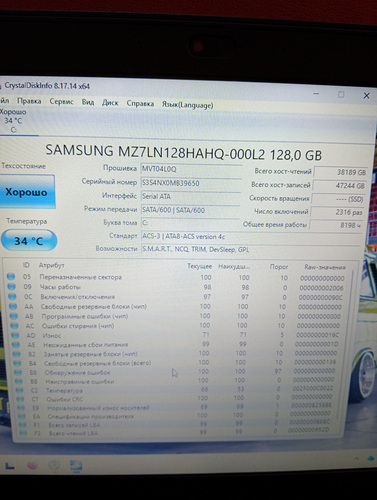
Task: Click the active CrystalDiskInfo taskbar icon
Action: [76, 465]
